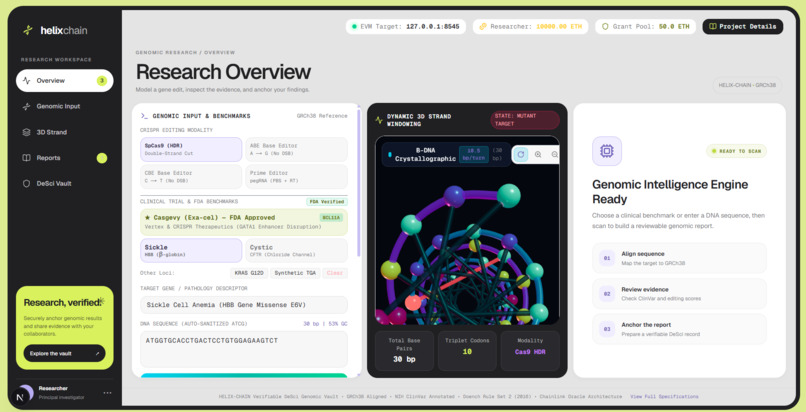Screen dimensions: 806x412
Task: Click the chip icon in Genomic Intelligence Engine card
Action: pyautogui.click(x=607, y=151)
